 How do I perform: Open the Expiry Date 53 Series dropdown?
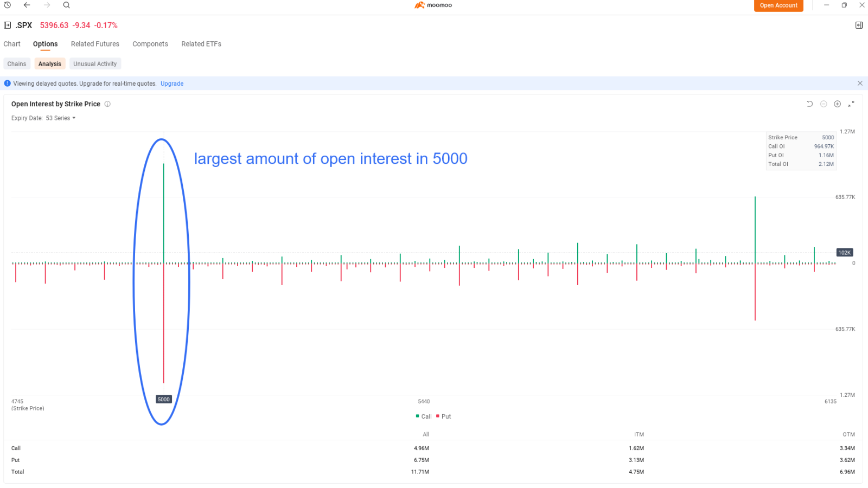point(61,118)
